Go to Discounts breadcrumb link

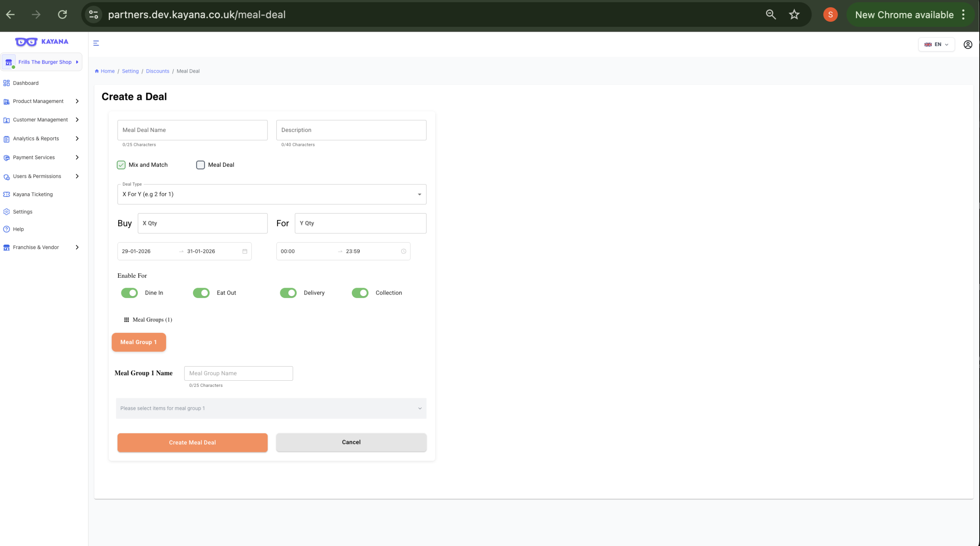[157, 71]
